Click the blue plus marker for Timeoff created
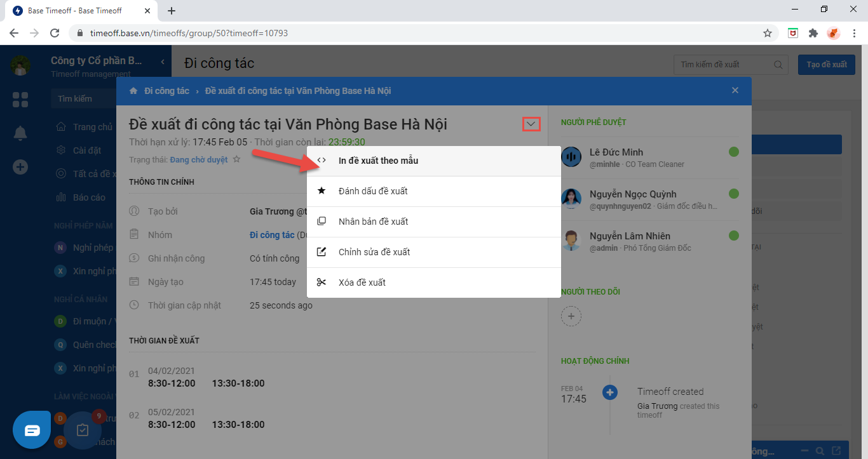This screenshot has width=868, height=459. (x=610, y=392)
